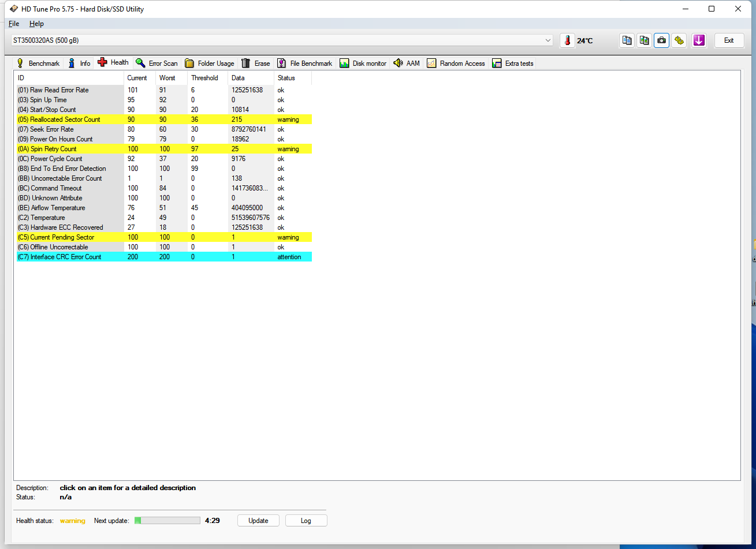Click the Exit button
The height and width of the screenshot is (549, 756).
coord(729,40)
